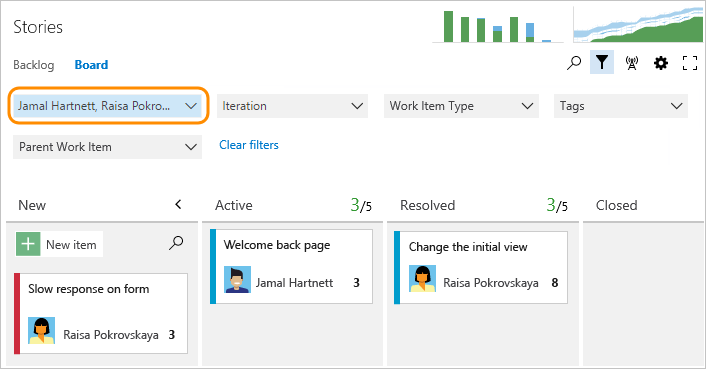Image resolution: width=706 pixels, height=369 pixels.
Task: Click the Resolved column header
Action: (427, 205)
